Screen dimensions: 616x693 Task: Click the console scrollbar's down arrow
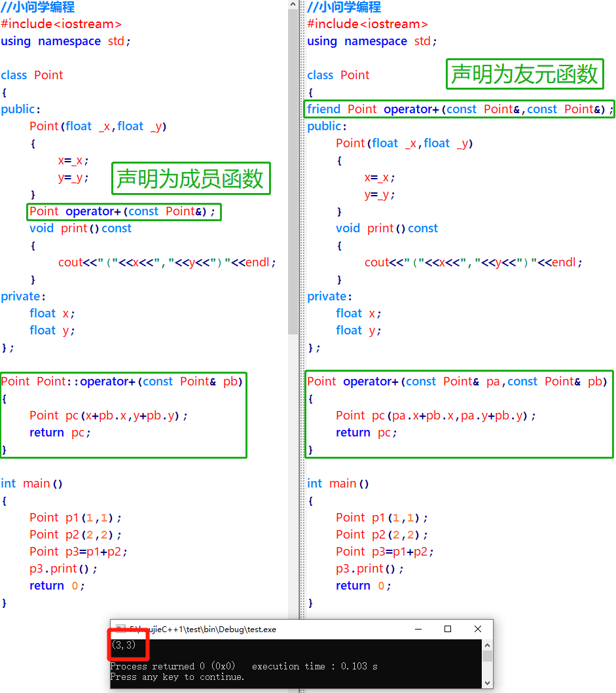click(487, 683)
